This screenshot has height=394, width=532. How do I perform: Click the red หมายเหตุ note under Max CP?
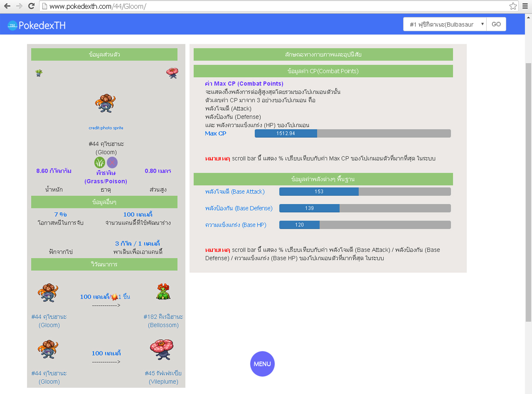(217, 158)
